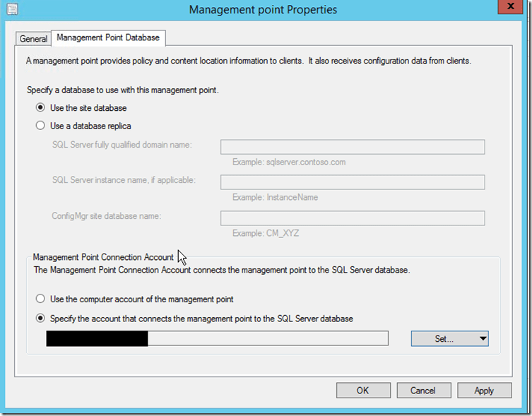Select the 'Use the site database' option
Screen dimensions: 532x416
tap(40, 108)
